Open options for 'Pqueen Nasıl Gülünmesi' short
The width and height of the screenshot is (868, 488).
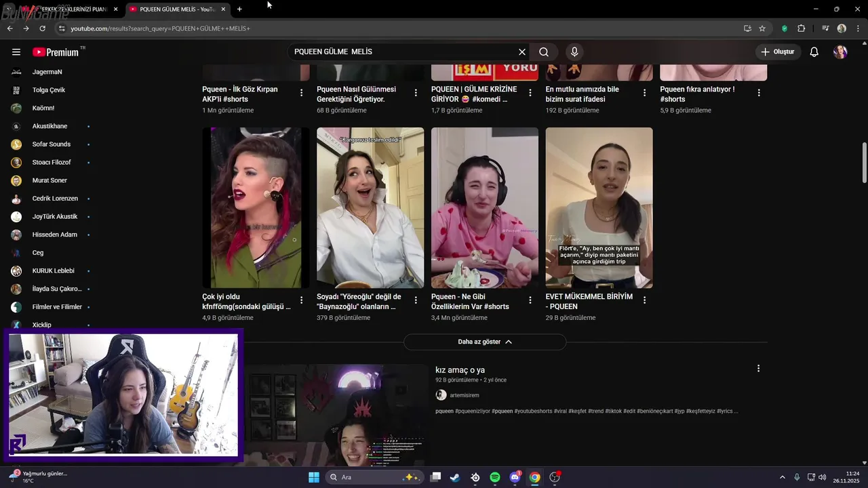click(x=416, y=93)
